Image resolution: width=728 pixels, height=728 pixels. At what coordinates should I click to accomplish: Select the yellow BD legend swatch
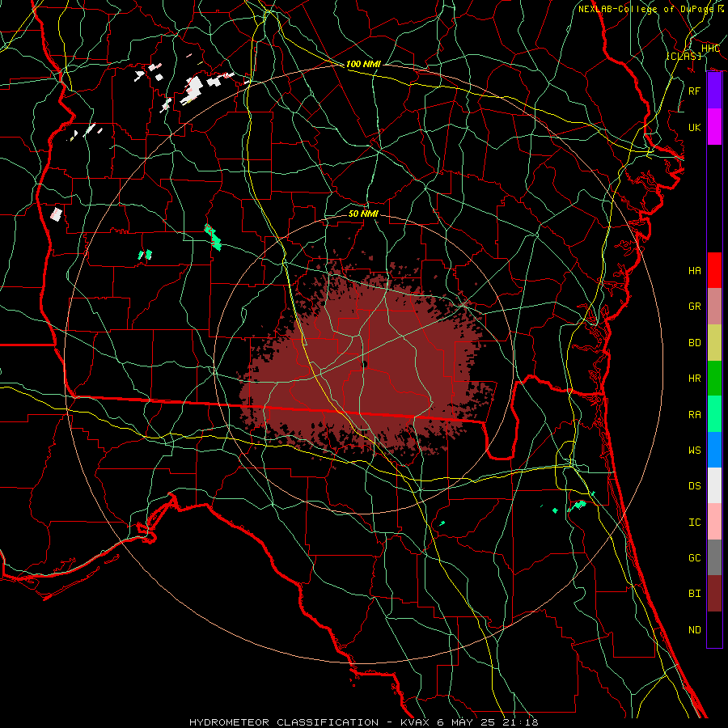(x=714, y=342)
